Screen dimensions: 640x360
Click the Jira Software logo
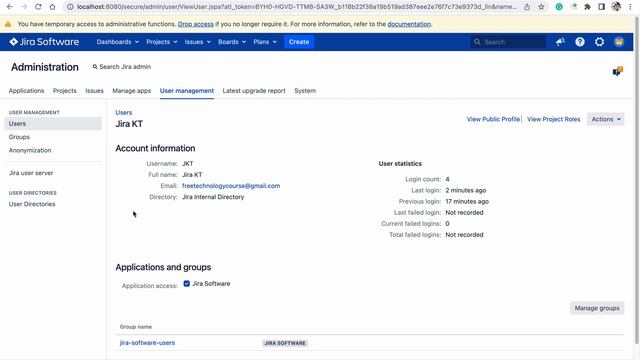(x=44, y=42)
